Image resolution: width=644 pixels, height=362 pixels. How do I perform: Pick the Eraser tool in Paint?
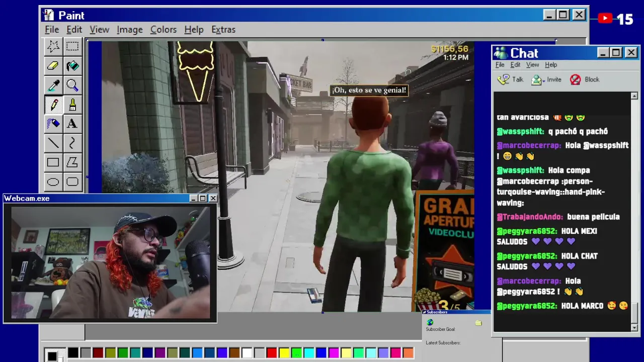[53, 66]
